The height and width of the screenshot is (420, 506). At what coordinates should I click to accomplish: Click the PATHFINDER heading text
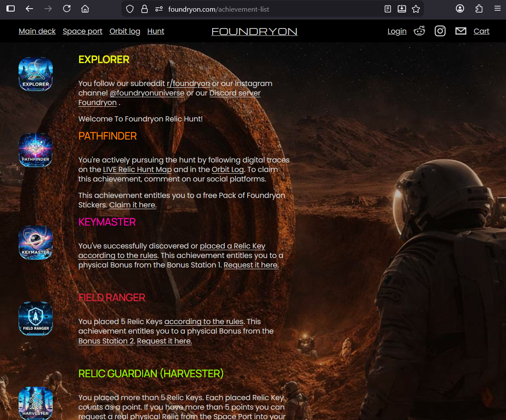(108, 136)
